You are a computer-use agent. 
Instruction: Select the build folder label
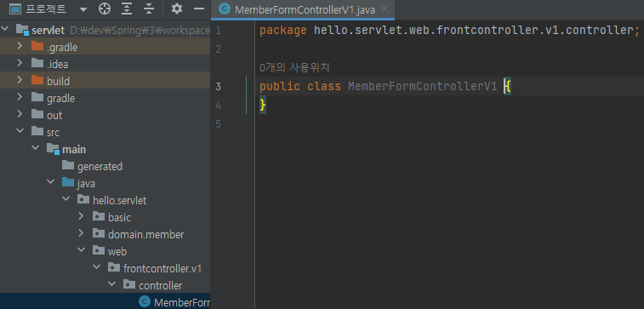(58, 82)
